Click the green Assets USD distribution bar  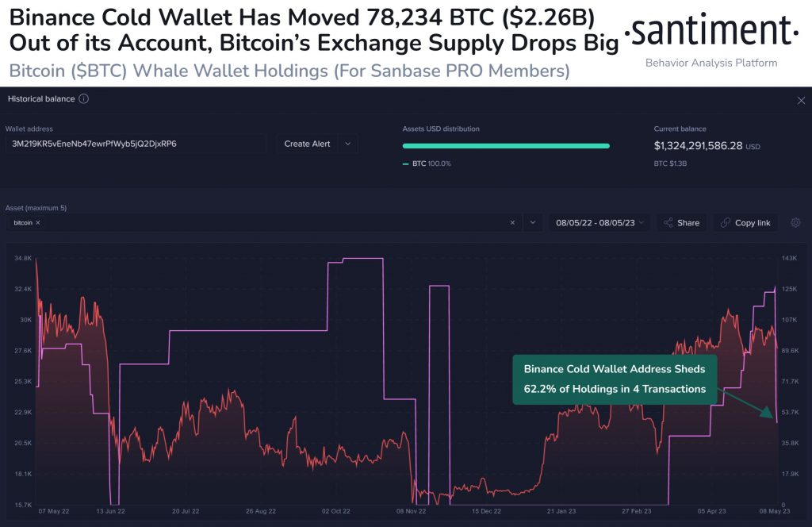[x=506, y=146]
